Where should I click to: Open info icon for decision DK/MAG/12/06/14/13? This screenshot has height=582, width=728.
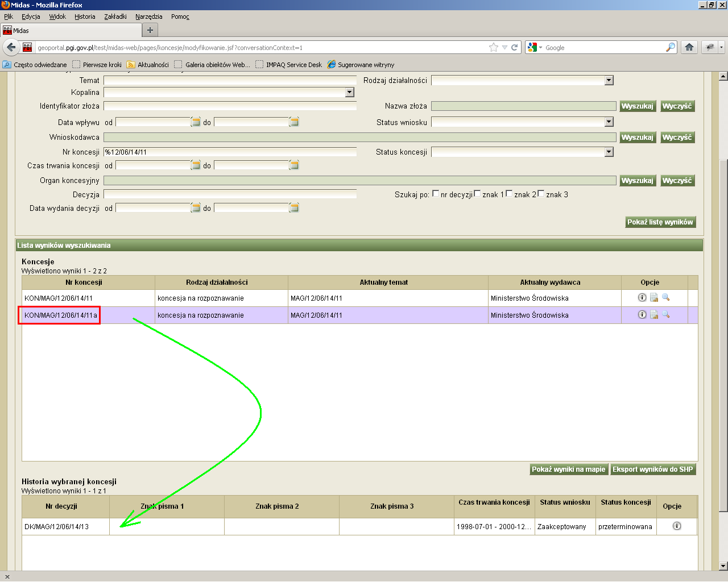[x=677, y=526]
